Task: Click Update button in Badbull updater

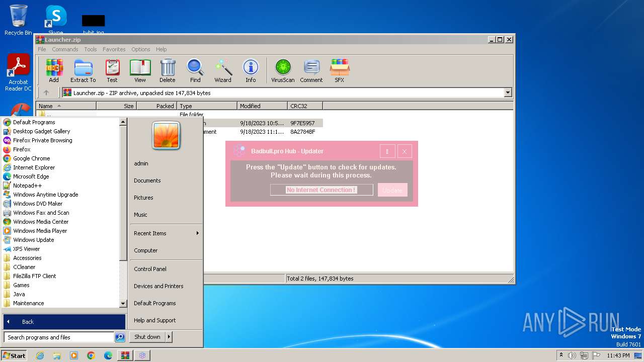Action: click(x=392, y=190)
